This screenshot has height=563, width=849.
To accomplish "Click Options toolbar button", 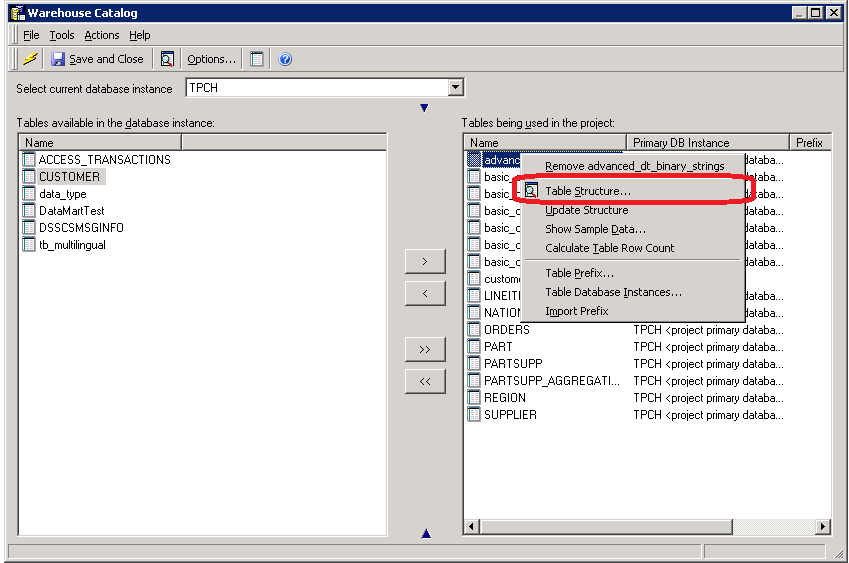I will [211, 59].
